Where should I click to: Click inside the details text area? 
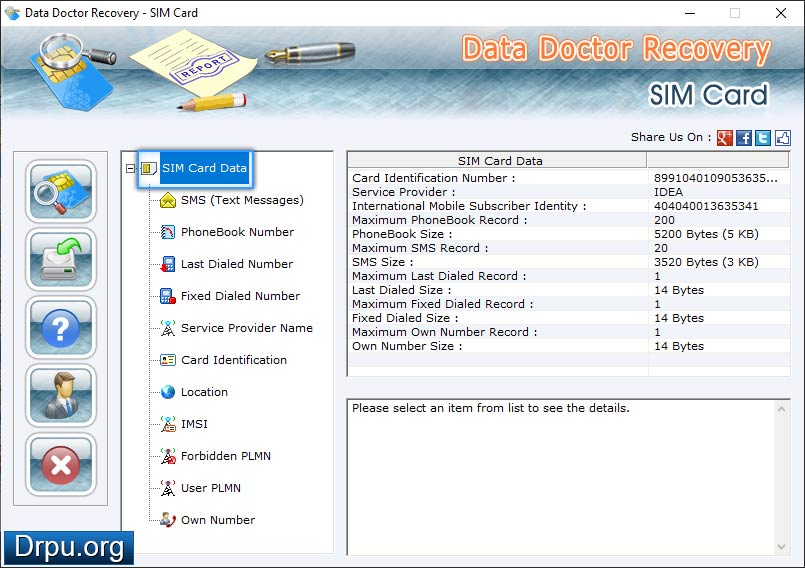[x=561, y=478]
